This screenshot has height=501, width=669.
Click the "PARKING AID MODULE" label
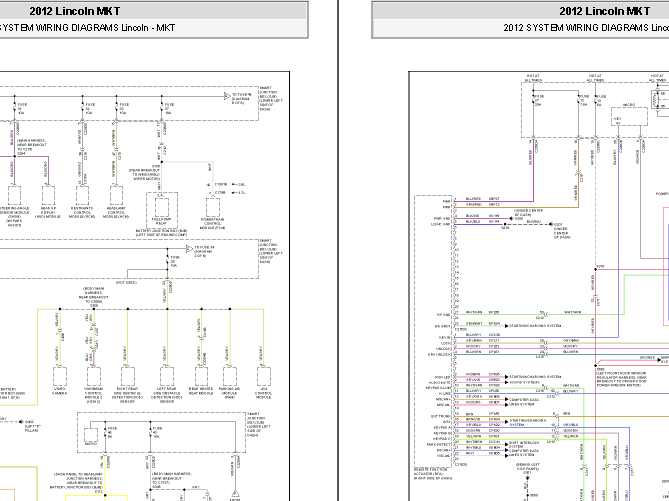point(230,393)
